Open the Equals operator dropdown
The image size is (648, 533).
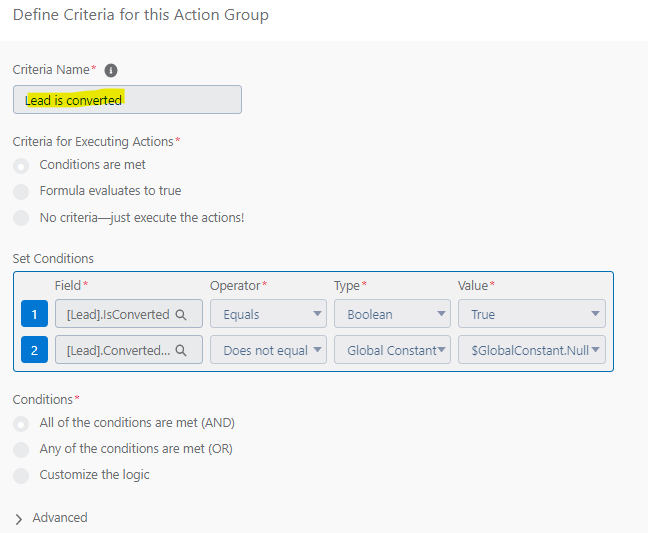tap(268, 314)
